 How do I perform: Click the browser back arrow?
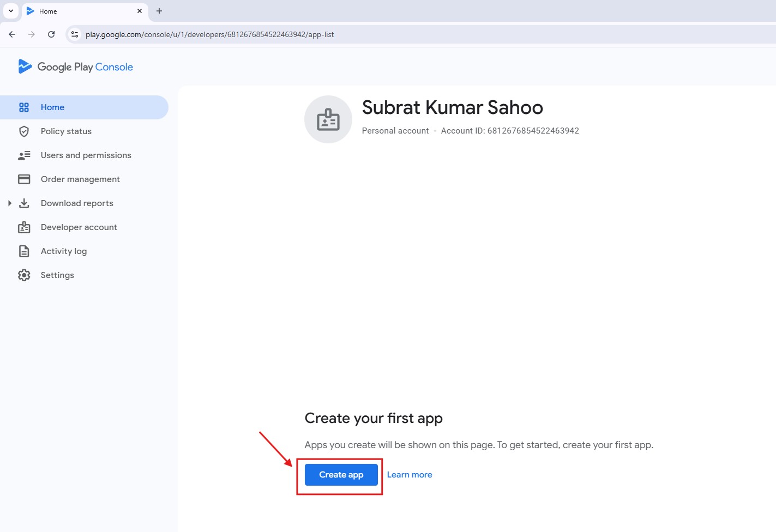12,34
